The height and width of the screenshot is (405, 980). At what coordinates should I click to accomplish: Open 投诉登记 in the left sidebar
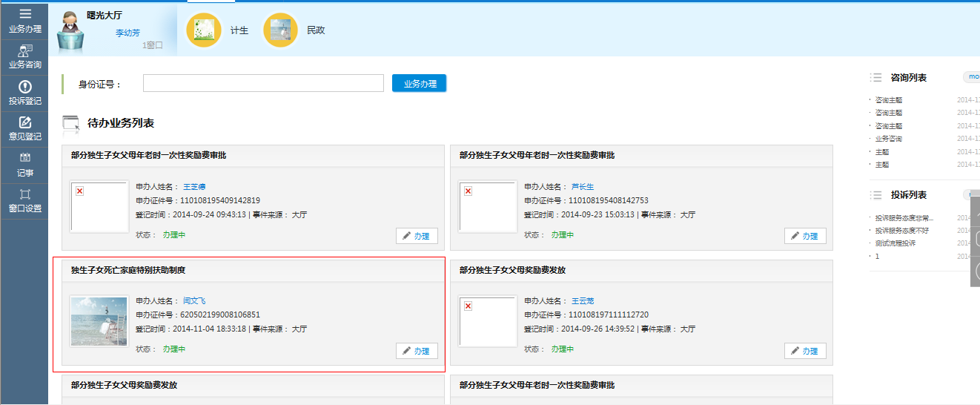24,93
